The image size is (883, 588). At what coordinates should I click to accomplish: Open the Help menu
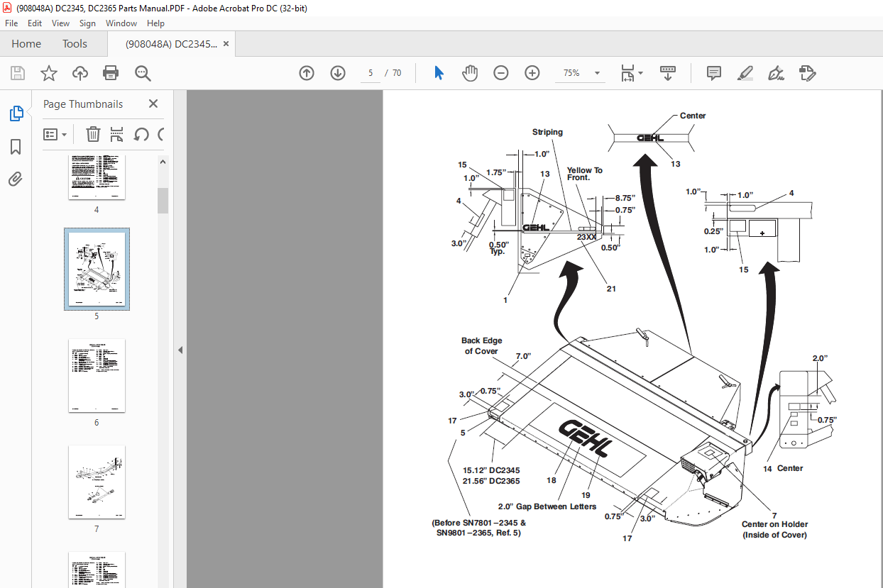(155, 23)
